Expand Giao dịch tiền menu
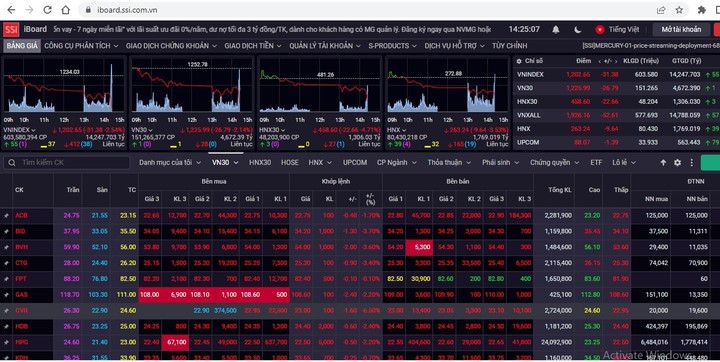The width and height of the screenshot is (720, 362). pos(253,45)
